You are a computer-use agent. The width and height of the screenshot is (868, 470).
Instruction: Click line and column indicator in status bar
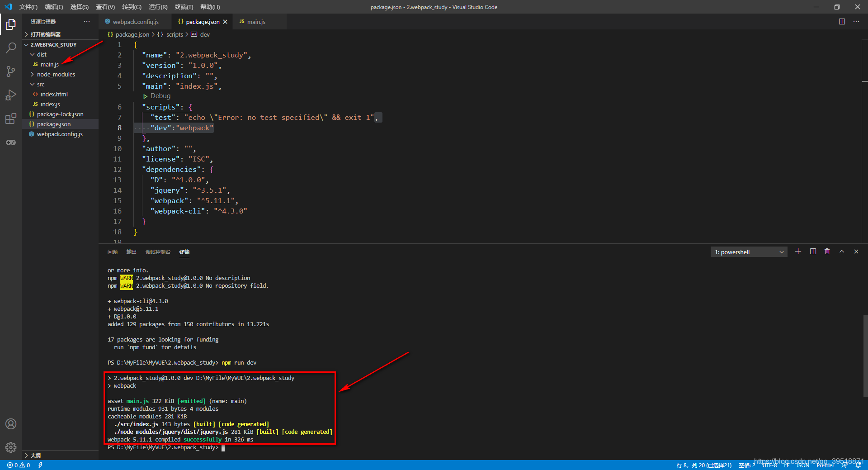(x=704, y=465)
